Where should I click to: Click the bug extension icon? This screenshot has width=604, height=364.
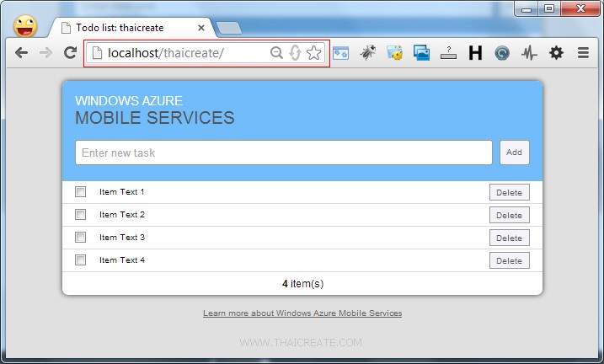(x=367, y=52)
